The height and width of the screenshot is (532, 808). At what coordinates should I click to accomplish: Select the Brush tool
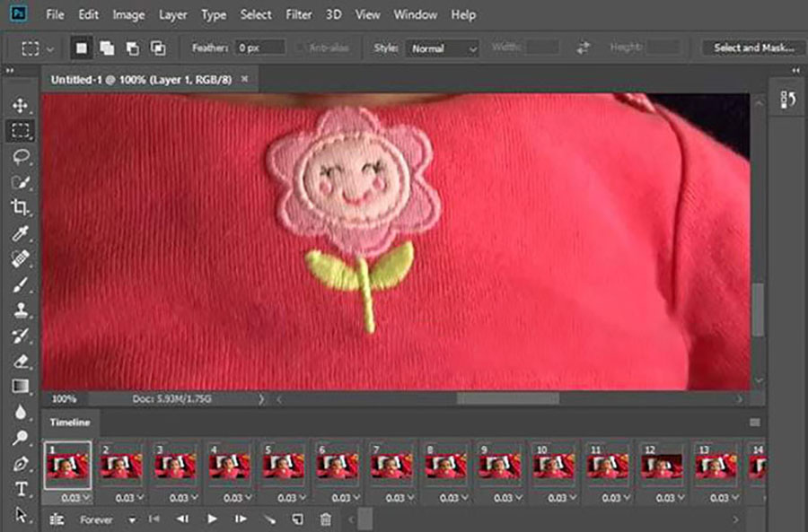tap(20, 284)
